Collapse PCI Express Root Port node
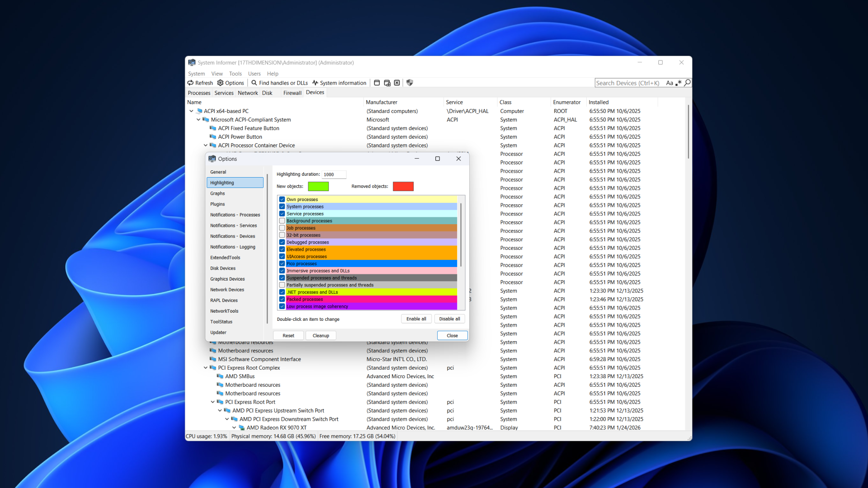 213,402
